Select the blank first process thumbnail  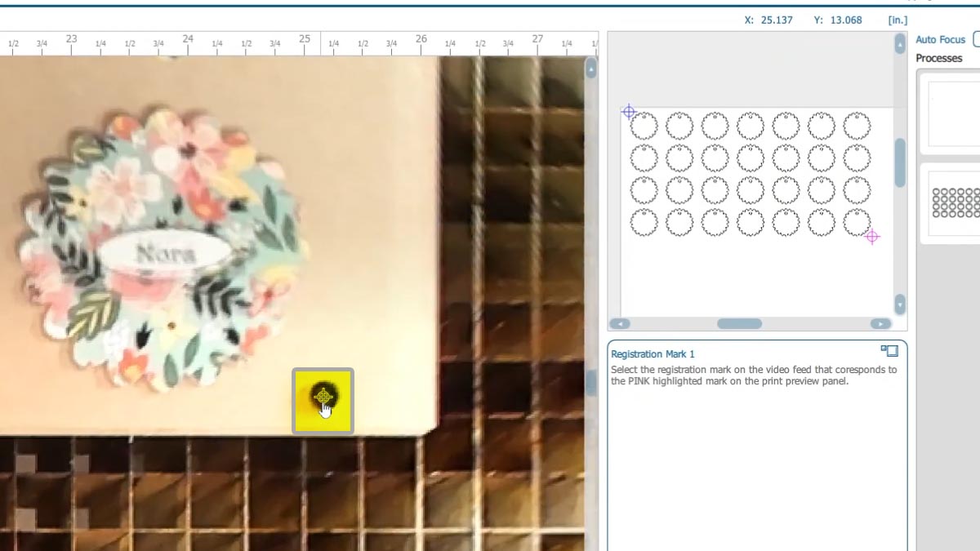point(953,113)
